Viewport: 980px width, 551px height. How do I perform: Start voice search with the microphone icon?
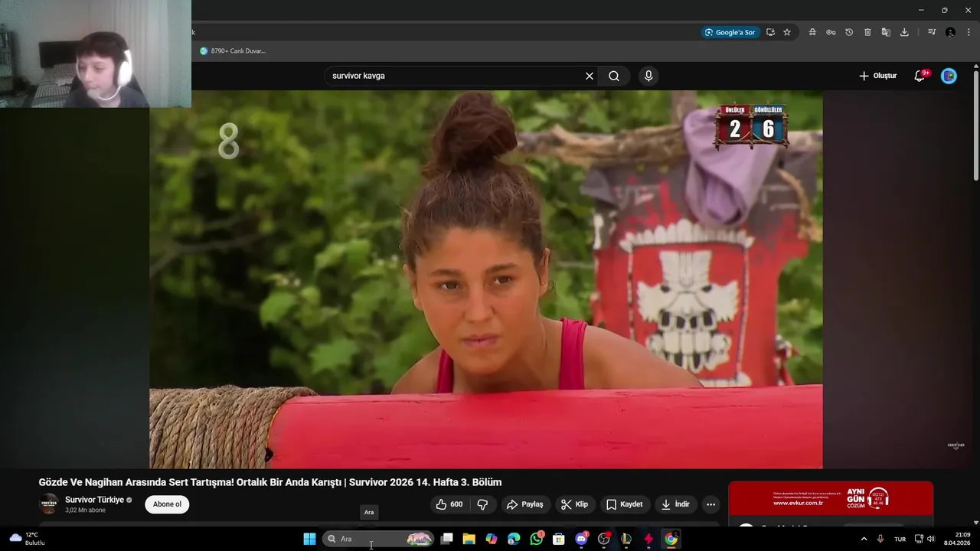pyautogui.click(x=648, y=76)
